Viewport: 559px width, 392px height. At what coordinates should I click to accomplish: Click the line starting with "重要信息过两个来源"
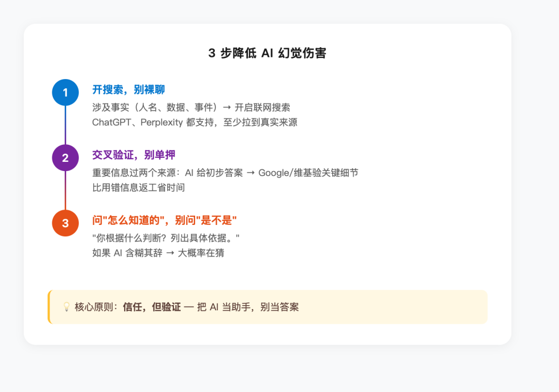tap(225, 173)
